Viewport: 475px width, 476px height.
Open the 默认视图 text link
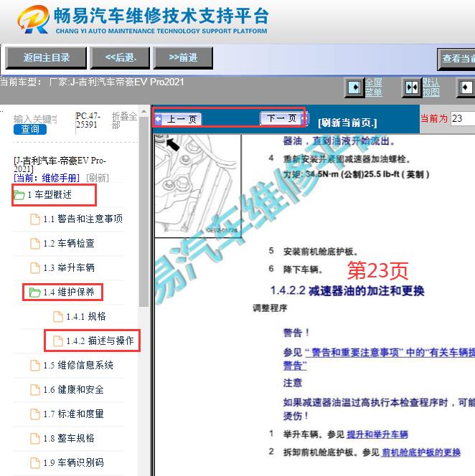(x=431, y=87)
